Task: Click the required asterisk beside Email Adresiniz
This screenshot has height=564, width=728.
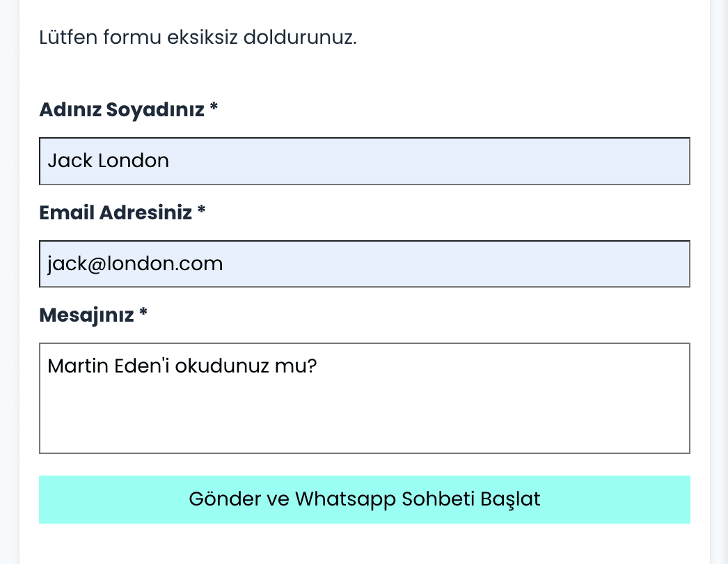Action: click(201, 211)
